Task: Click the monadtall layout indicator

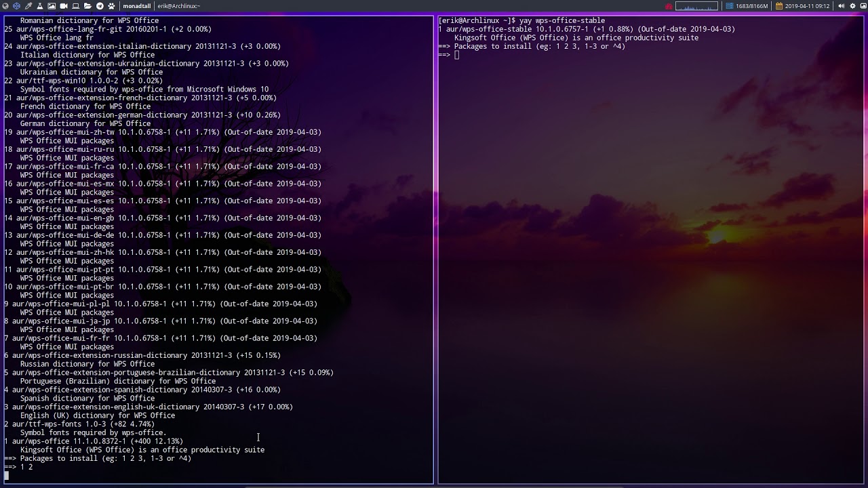Action: pyautogui.click(x=137, y=6)
